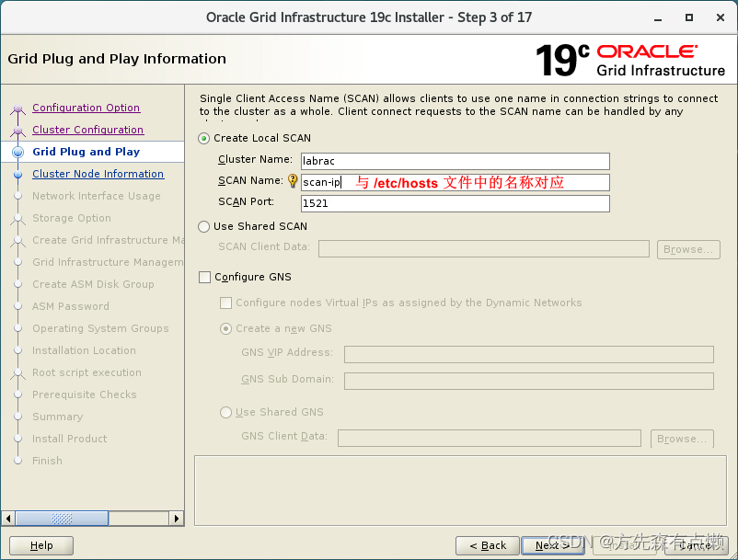
Task: Click the sidebar horizontal scrollbar thumb
Action: tap(63, 519)
